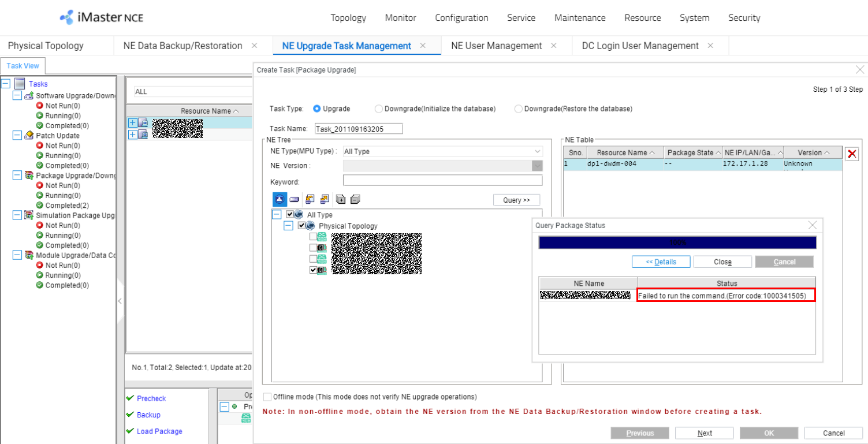
Task: Uncheck the checked NE checkbox under Physical Topology
Action: pyautogui.click(x=313, y=270)
